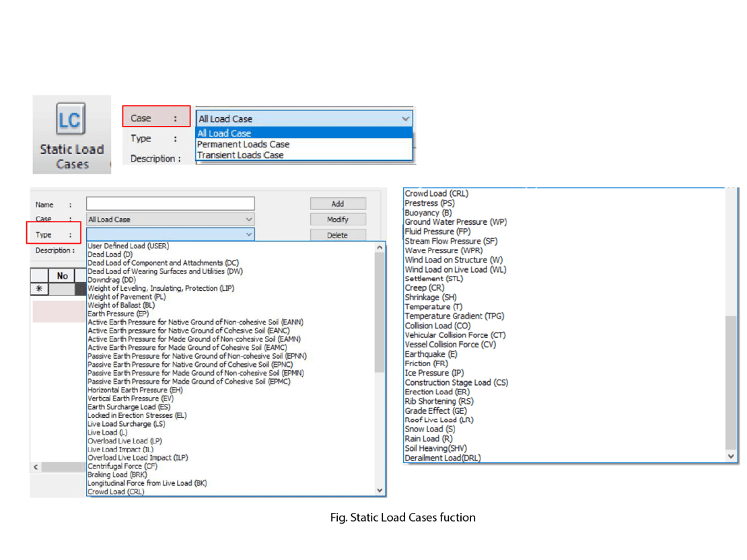
Task: Choose User Defined Load (USER) entry
Action: [128, 246]
